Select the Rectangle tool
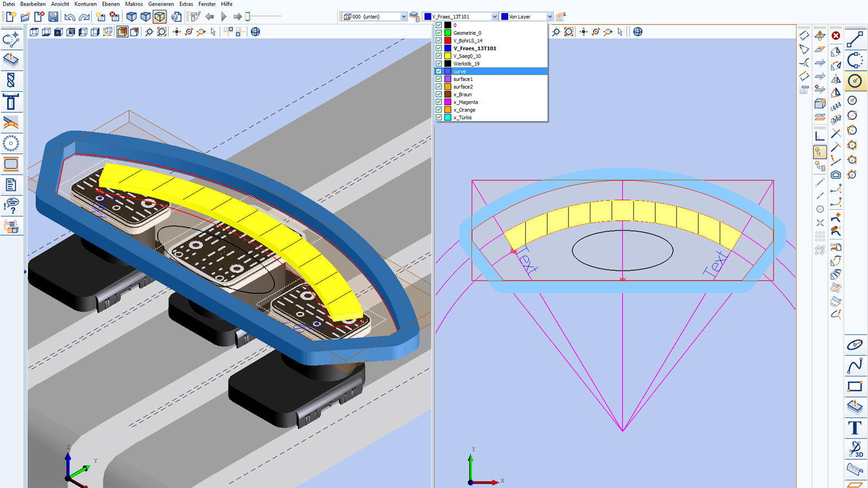 [855, 387]
